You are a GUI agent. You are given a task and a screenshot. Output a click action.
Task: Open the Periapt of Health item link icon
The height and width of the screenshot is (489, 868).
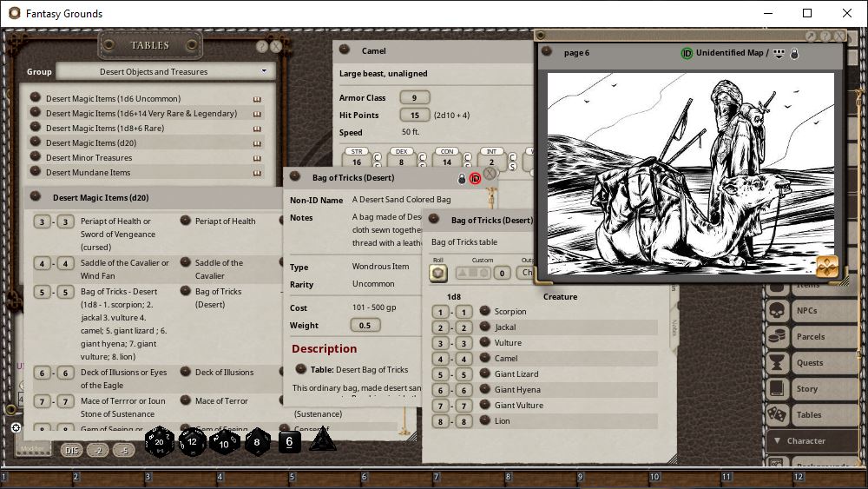pyautogui.click(x=186, y=221)
